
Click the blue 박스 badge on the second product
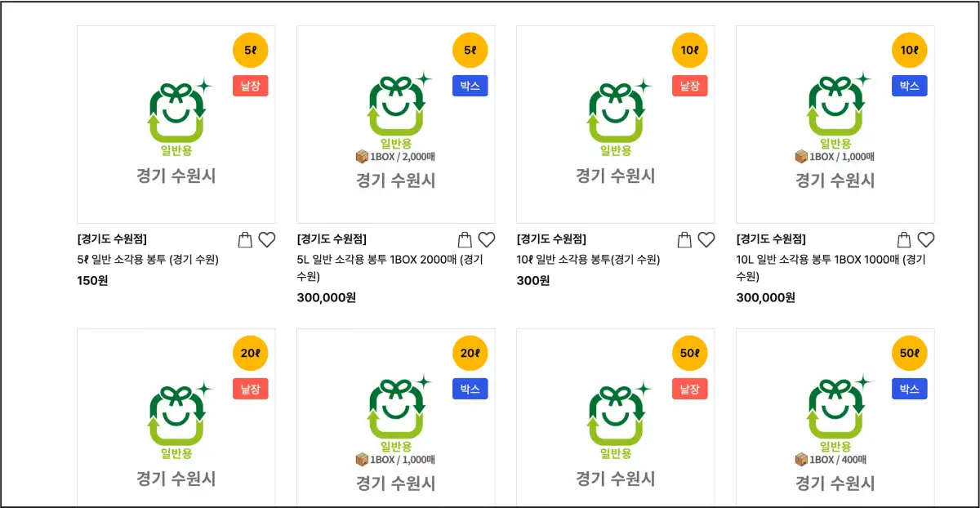point(469,85)
